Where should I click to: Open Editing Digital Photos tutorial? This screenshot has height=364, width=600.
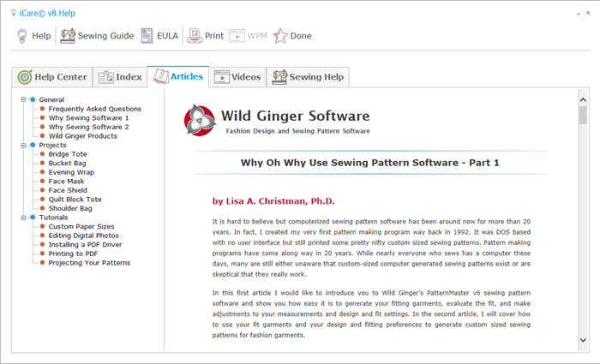[83, 236]
